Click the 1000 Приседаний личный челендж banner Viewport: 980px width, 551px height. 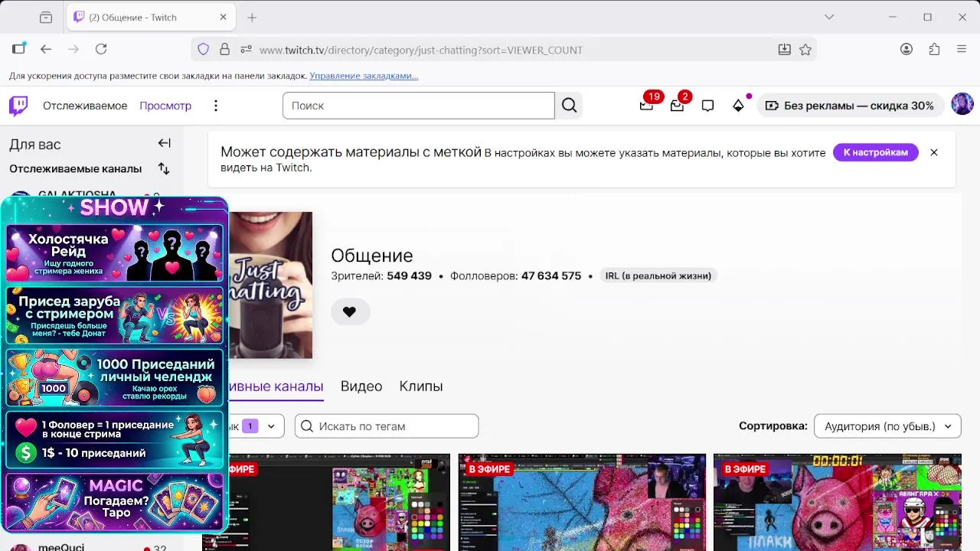click(x=115, y=377)
